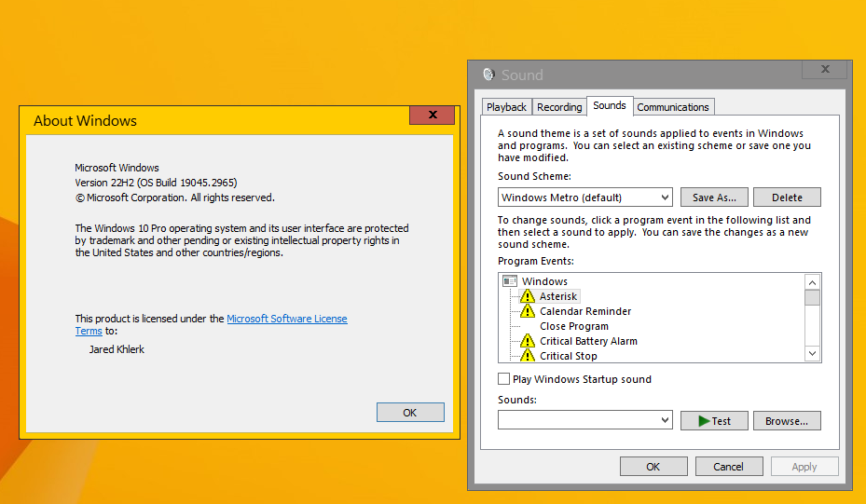Click the Calendar Reminder sound icon
The image size is (866, 504).
(528, 311)
